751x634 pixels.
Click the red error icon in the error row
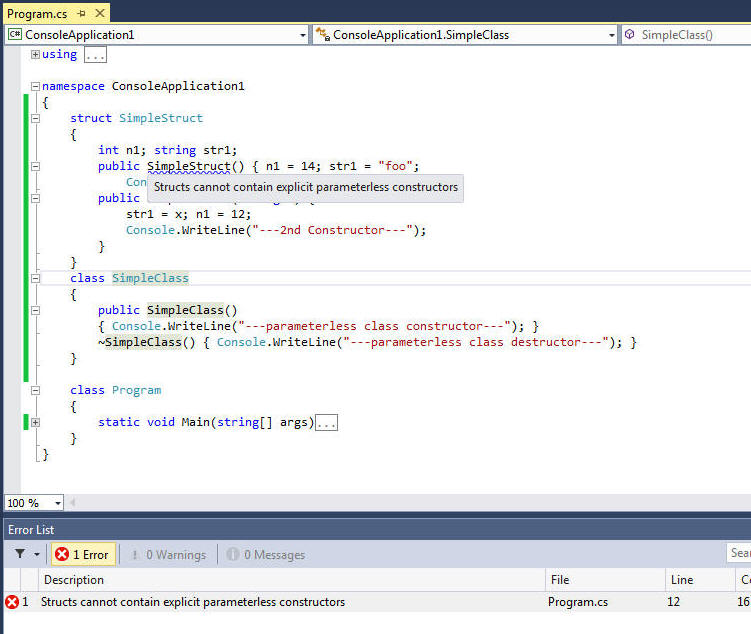(12, 602)
